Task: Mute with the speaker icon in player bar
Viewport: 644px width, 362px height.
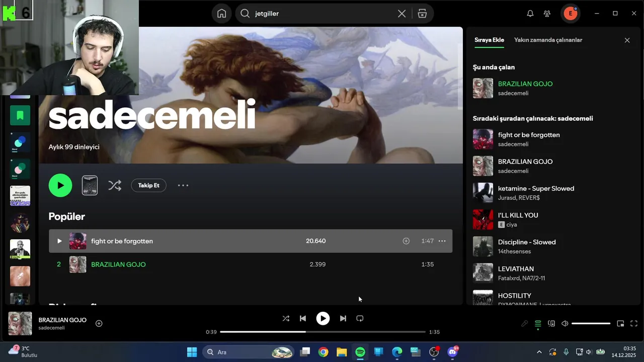Action: [565, 324]
